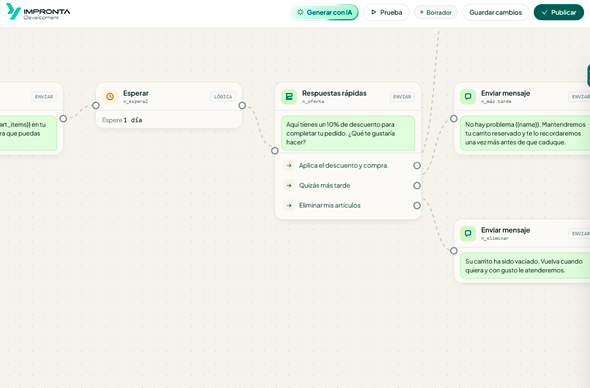The height and width of the screenshot is (388, 590).
Task: Select the clock icon of the Esperar node
Action: pyautogui.click(x=110, y=97)
